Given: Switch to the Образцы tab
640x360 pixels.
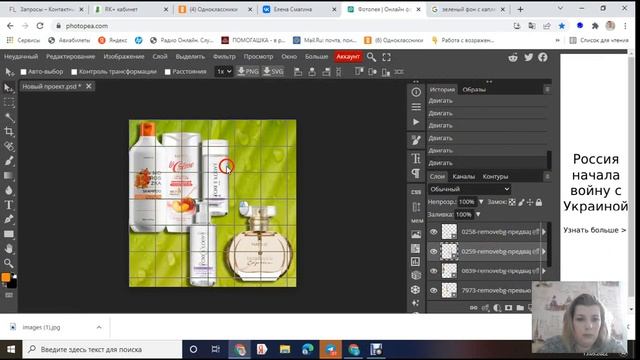Looking at the screenshot, I should [474, 89].
